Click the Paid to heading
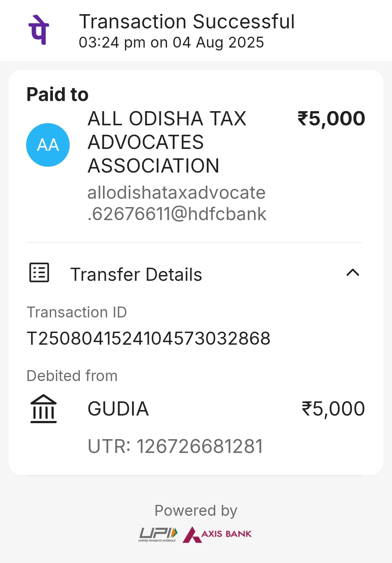 [x=57, y=94]
